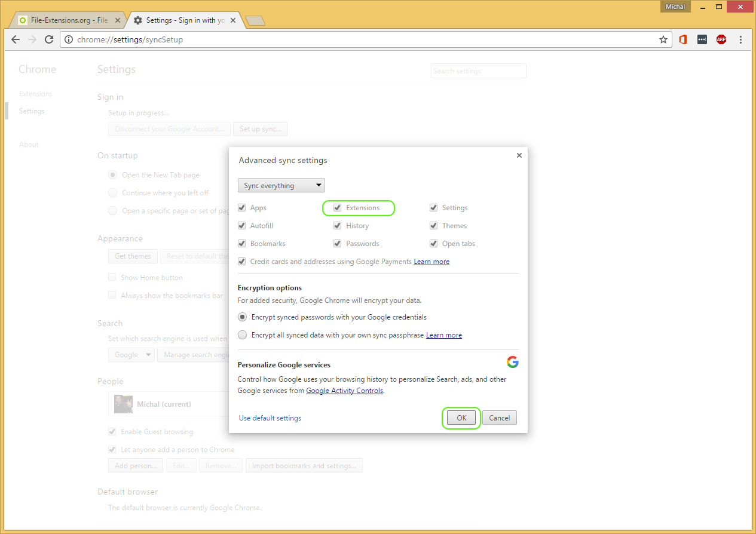Select Extensions in the Chrome sidebar
Image resolution: width=756 pixels, height=534 pixels.
click(x=35, y=93)
